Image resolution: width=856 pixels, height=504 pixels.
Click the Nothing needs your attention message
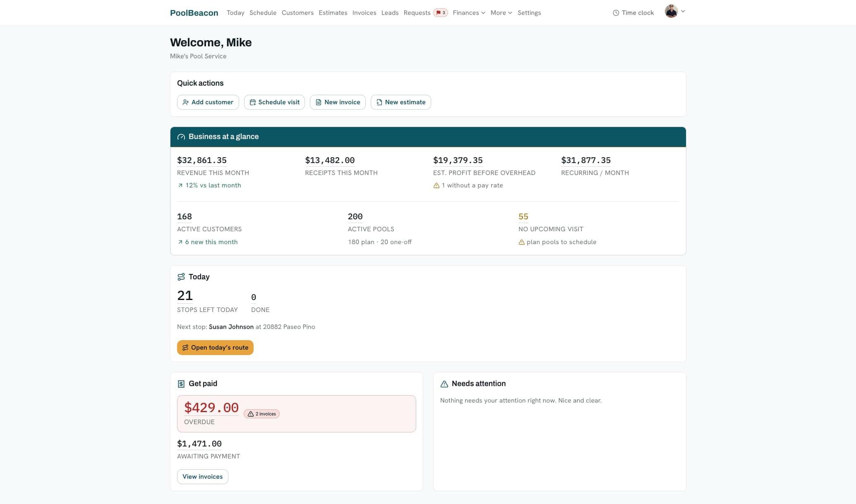pos(521,401)
